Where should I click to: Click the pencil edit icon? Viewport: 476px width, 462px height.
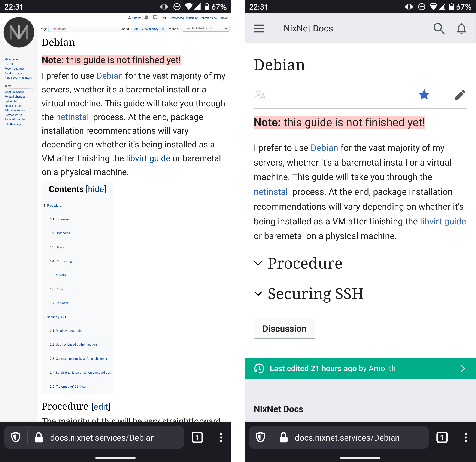(x=460, y=95)
